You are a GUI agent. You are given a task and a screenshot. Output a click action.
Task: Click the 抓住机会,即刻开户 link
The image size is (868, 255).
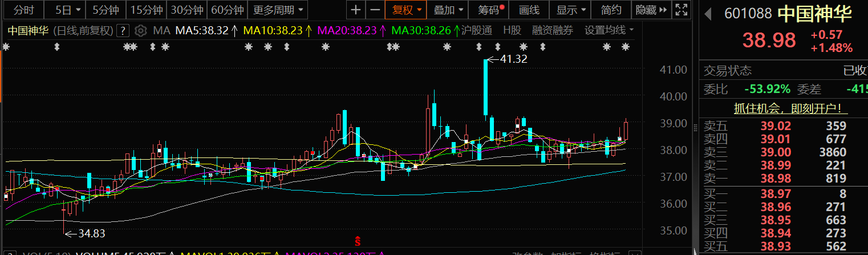point(786,108)
